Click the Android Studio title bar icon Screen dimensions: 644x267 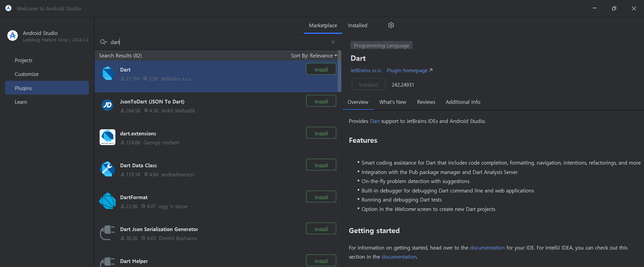click(8, 8)
